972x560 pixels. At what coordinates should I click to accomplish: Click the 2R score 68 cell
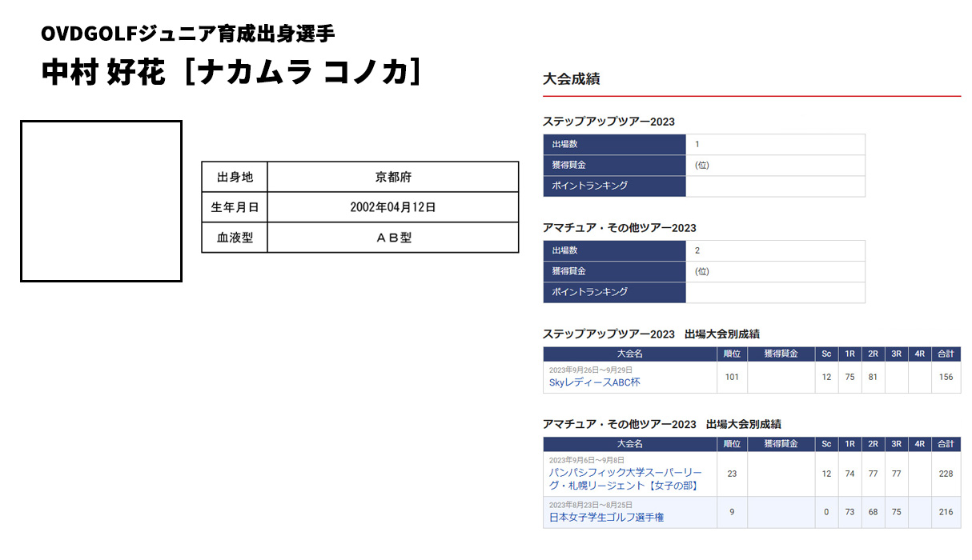tap(874, 512)
